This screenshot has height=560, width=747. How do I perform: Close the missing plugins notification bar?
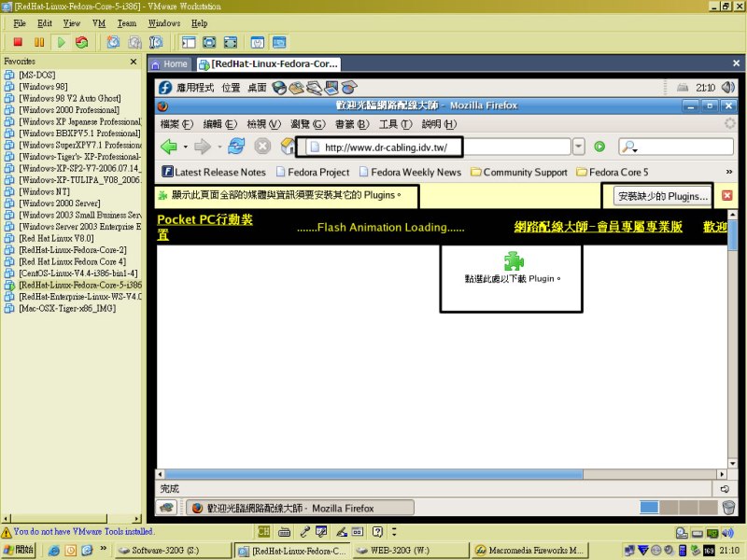coord(727,195)
